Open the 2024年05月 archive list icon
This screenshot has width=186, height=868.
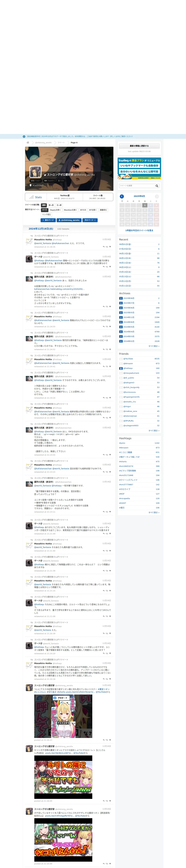[121, 327]
